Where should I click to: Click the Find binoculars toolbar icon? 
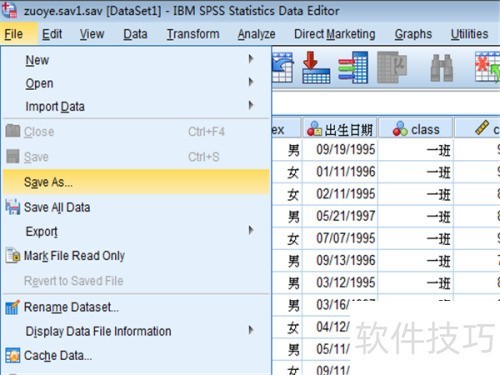tap(442, 68)
